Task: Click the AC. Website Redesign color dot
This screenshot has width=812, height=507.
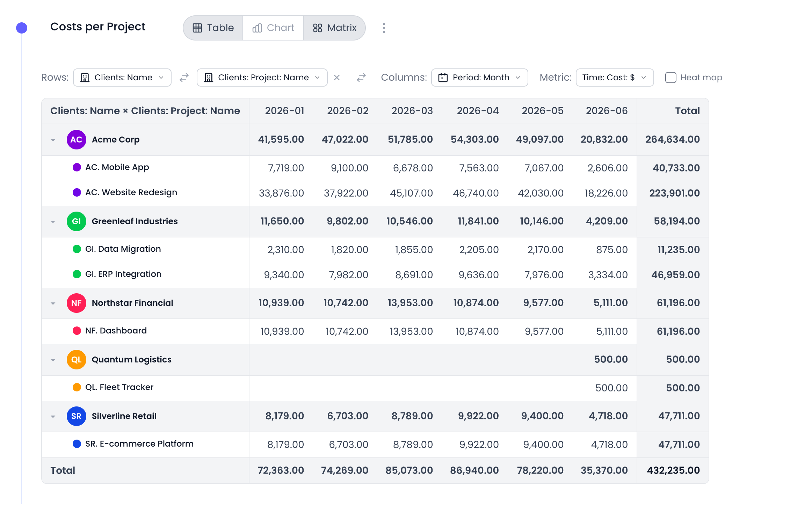Action: [x=77, y=192]
